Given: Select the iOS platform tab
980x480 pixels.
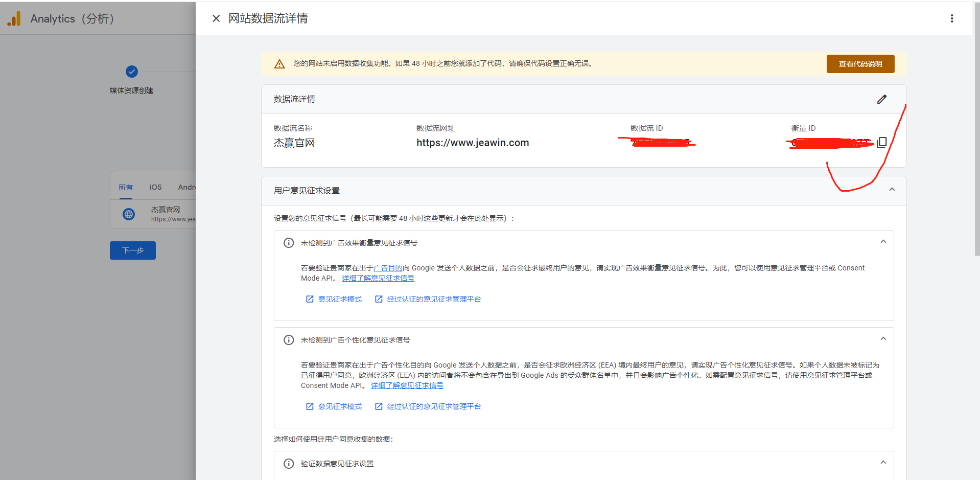Looking at the screenshot, I should 155,187.
